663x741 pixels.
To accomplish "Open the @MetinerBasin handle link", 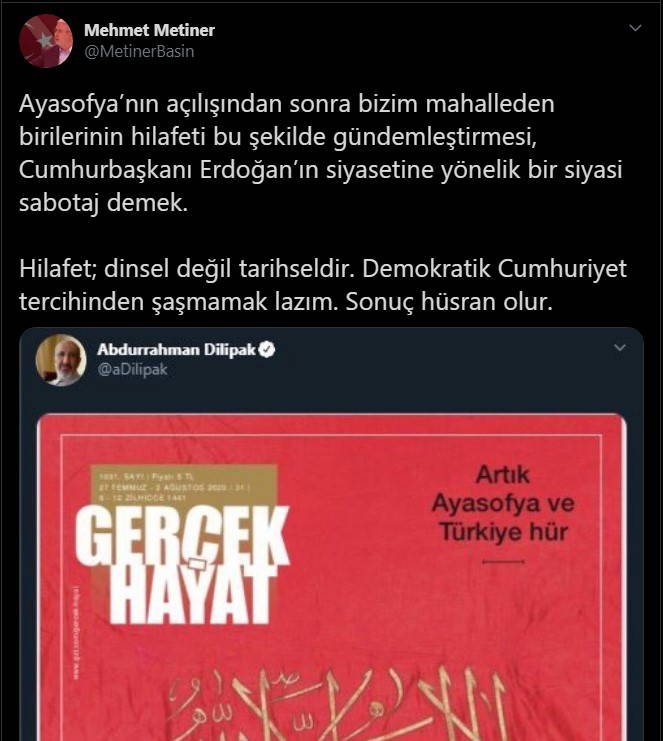I will 139,51.
